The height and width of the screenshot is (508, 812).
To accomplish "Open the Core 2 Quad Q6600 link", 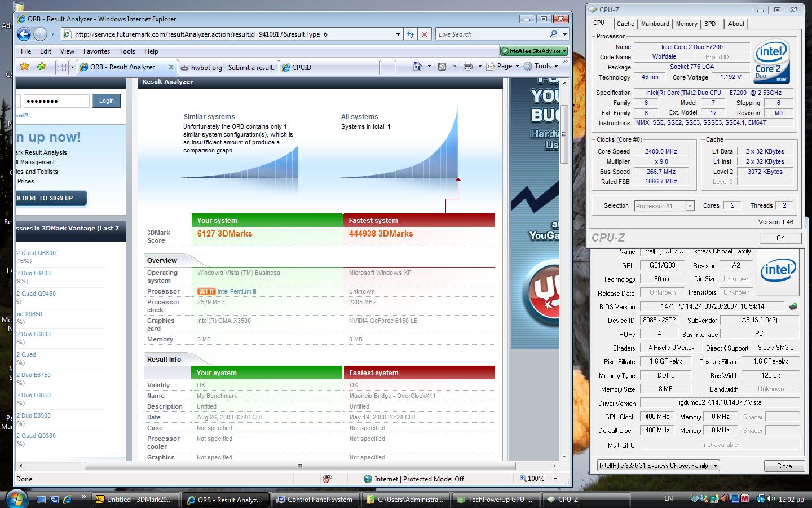I will [36, 253].
